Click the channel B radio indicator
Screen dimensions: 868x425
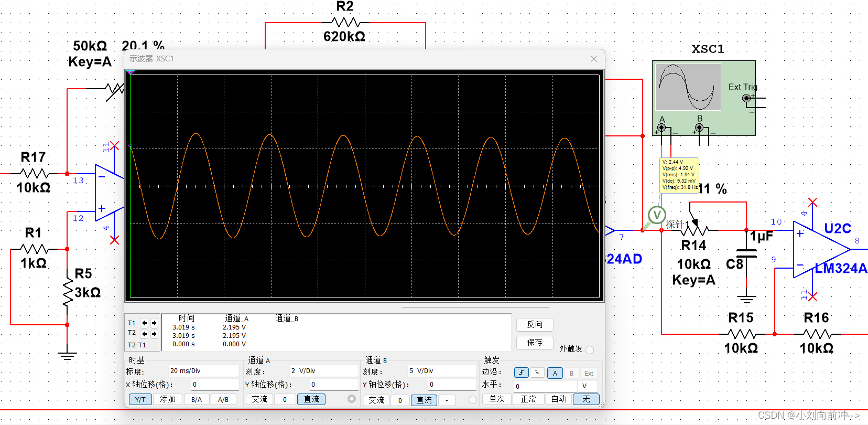[x=472, y=400]
